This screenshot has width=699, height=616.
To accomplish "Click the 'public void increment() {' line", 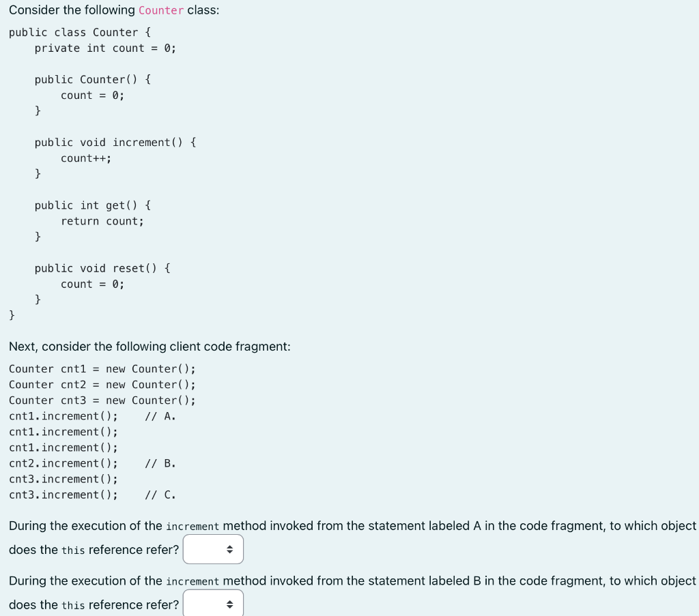I will click(115, 143).
